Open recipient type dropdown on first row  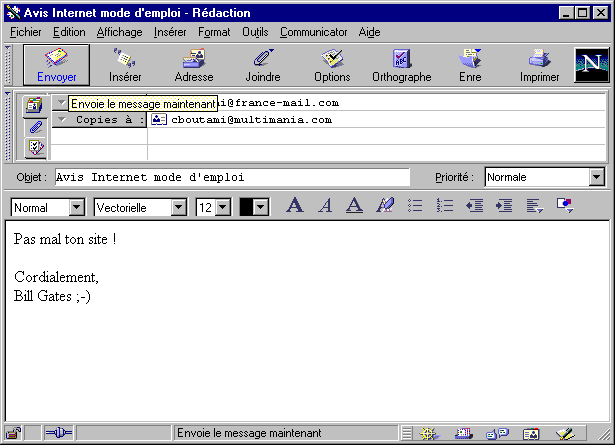coord(61,103)
